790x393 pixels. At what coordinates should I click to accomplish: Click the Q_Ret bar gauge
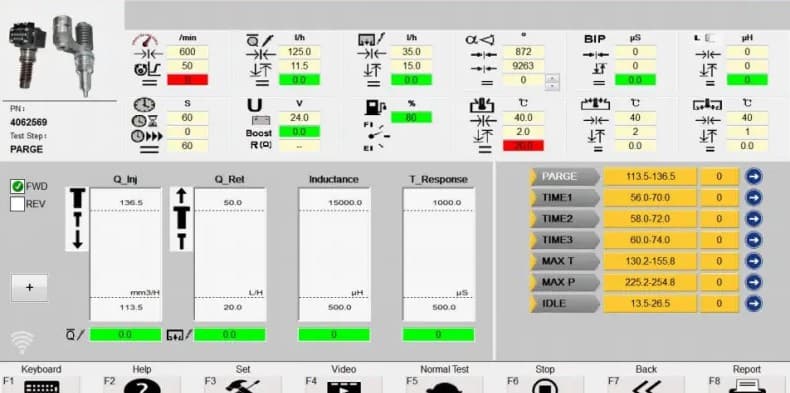click(x=231, y=254)
